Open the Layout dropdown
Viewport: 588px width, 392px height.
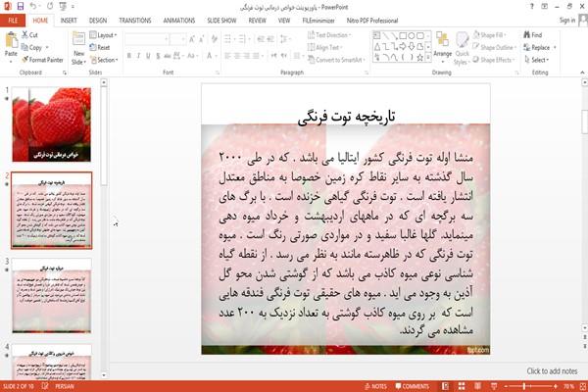[104, 35]
